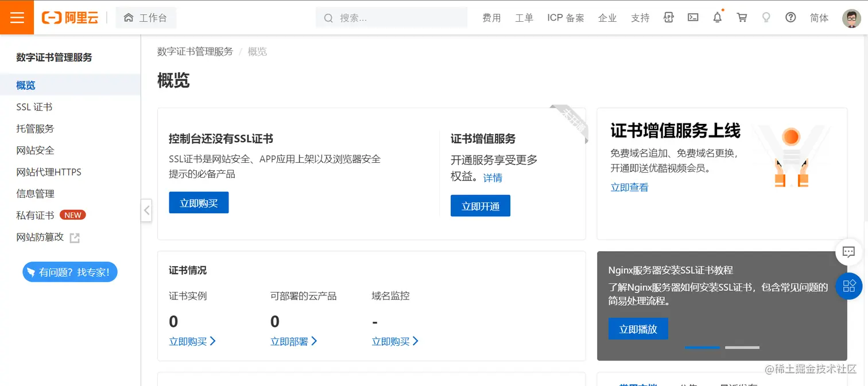
Task: Click 立即购买 under 证书实例
Action: tap(192, 341)
